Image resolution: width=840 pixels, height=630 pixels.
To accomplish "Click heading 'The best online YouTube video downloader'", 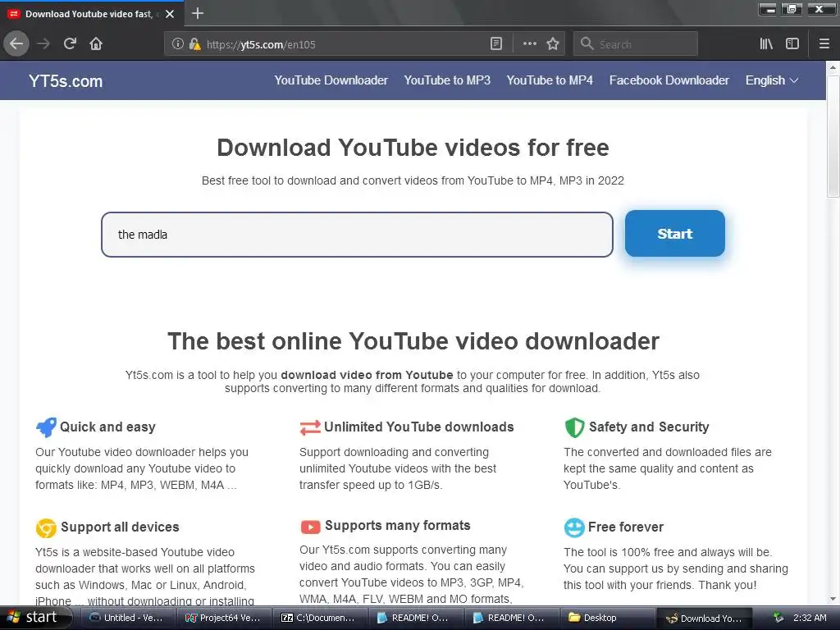I will point(413,341).
